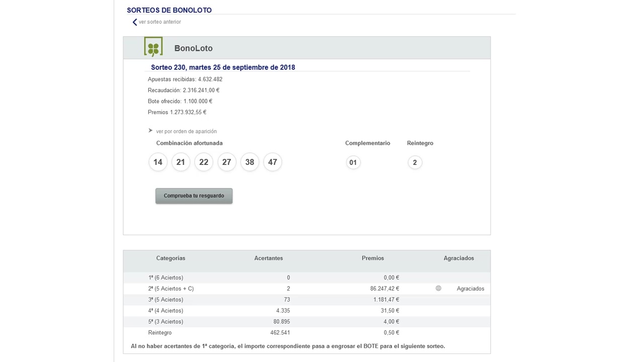
Task: Click Bote ofrecido: 1.100.000 € text
Action: click(180, 102)
